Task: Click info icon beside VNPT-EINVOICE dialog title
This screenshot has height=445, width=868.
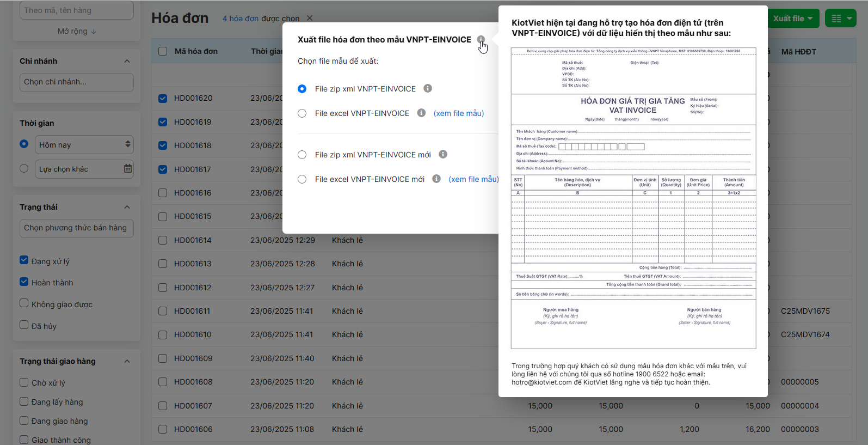Action: tap(481, 40)
